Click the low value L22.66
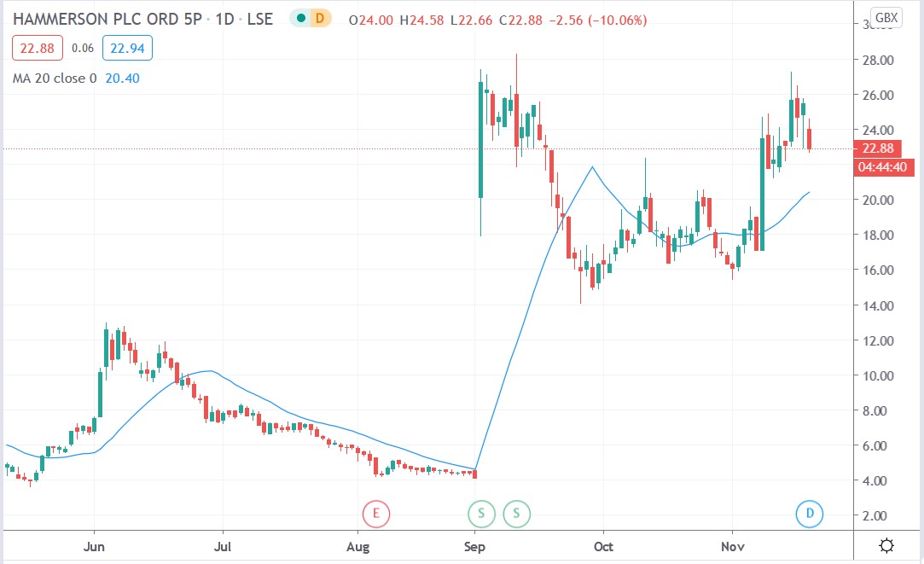The height and width of the screenshot is (564, 924). (x=471, y=20)
